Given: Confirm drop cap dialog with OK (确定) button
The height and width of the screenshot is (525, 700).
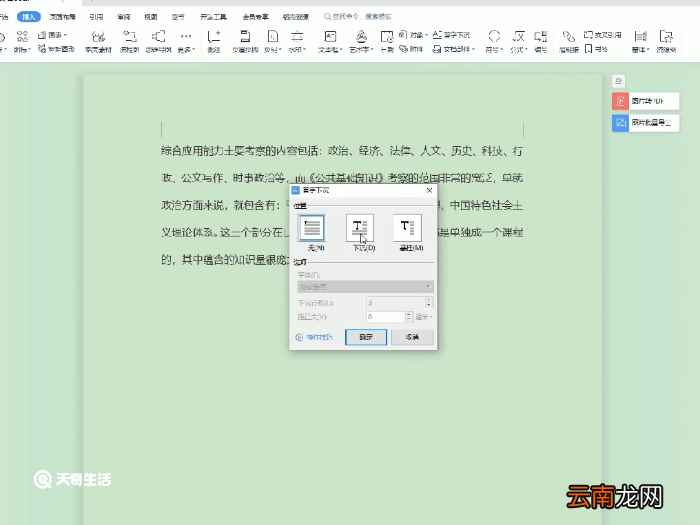Looking at the screenshot, I should click(x=366, y=337).
